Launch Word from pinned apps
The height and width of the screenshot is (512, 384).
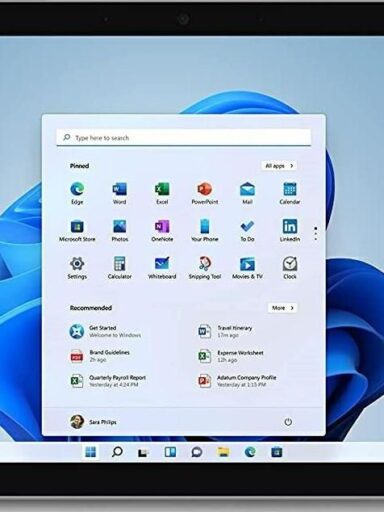[119, 193]
